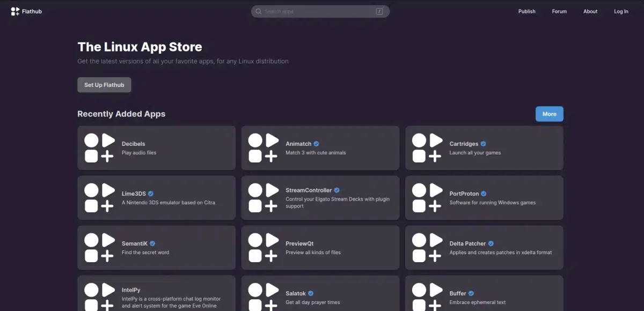
Task: Click the PreviewQt app icon
Action: (x=264, y=248)
